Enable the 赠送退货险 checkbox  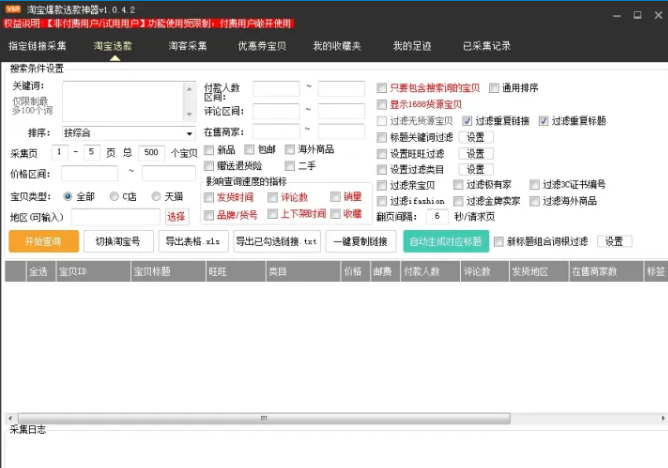[209, 166]
